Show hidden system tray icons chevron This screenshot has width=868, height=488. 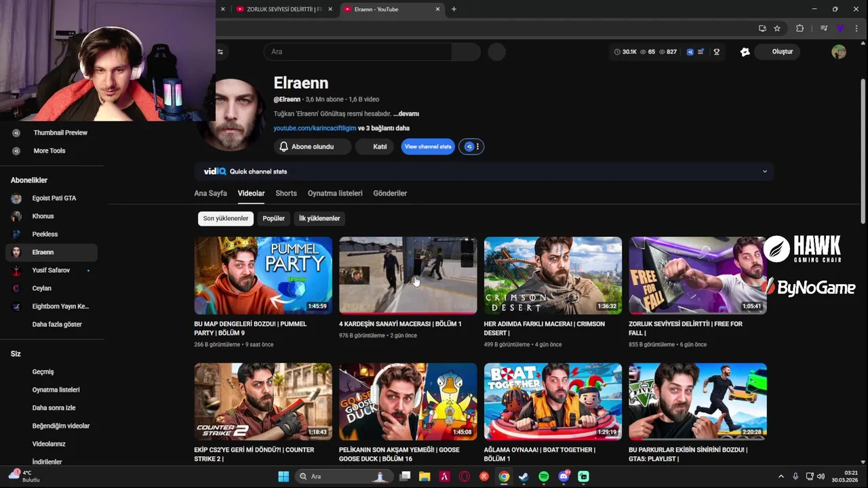click(x=781, y=476)
